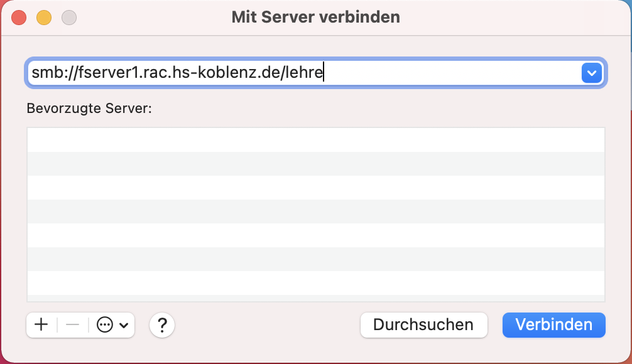Click the "Mit Server verbinden" window title

[x=315, y=17]
